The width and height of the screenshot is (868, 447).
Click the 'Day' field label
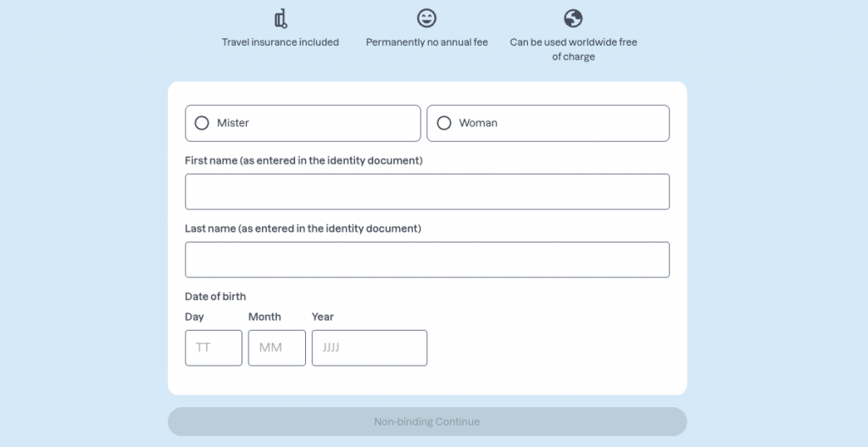pos(194,317)
